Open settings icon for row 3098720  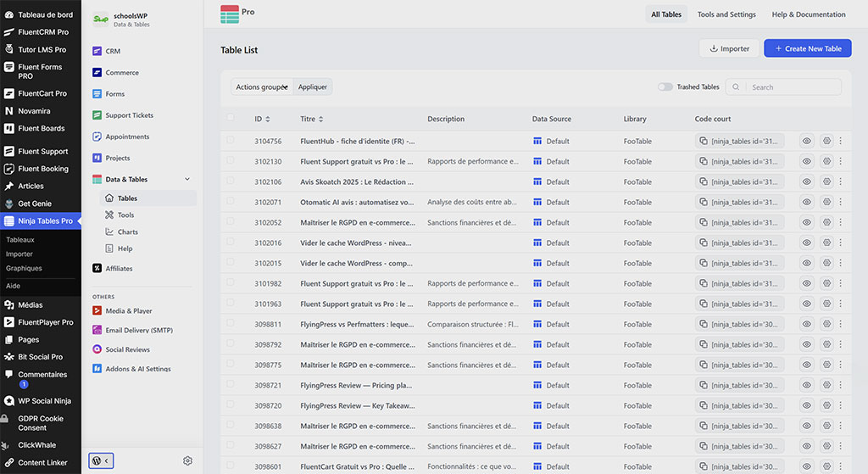click(x=826, y=405)
